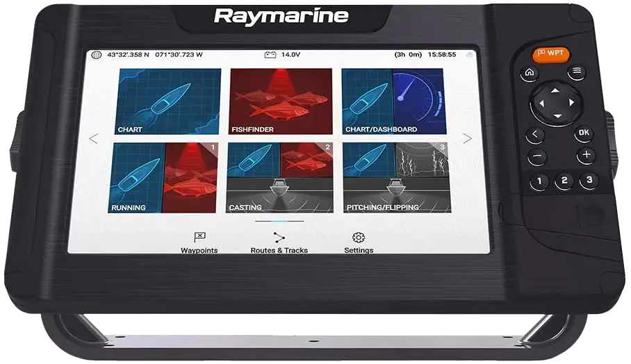The width and height of the screenshot is (631, 364).
Task: Tap the GPS globe status icon
Action: tap(96, 55)
